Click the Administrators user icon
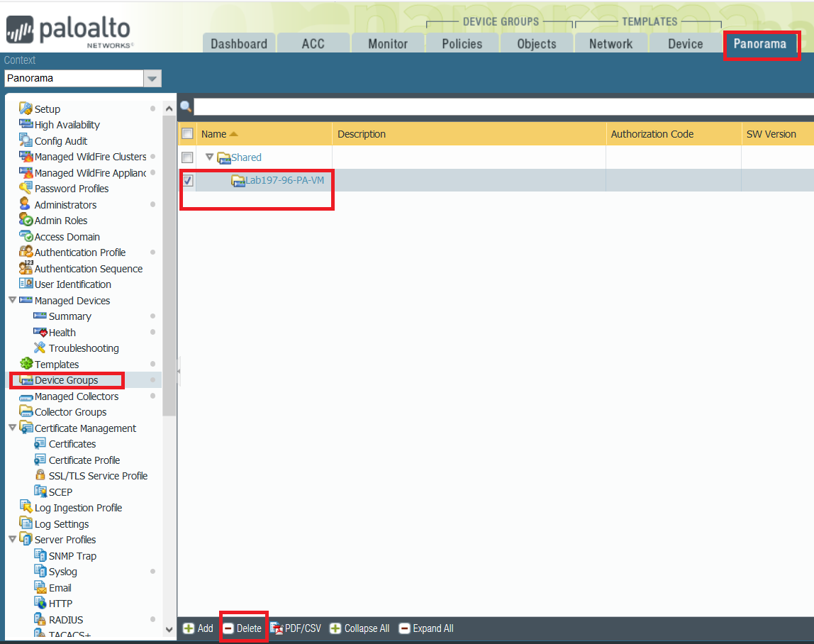 click(x=24, y=204)
